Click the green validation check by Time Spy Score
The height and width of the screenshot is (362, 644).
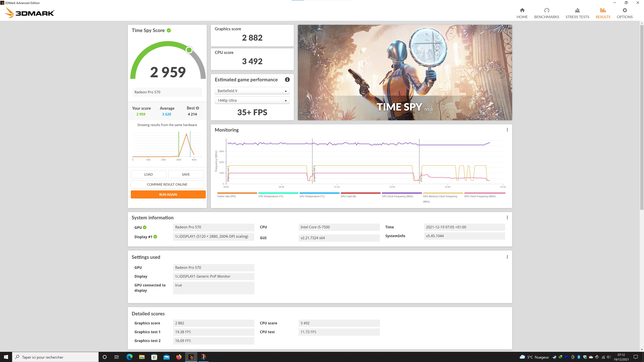pyautogui.click(x=169, y=30)
